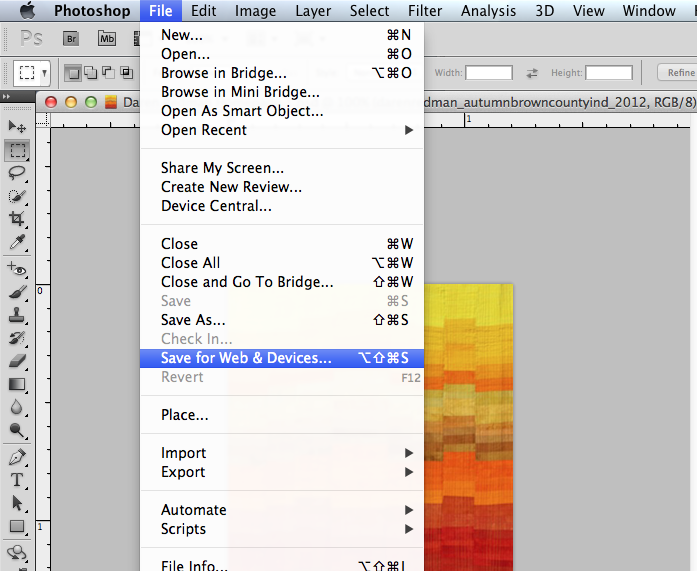Choose New selection mode
The width and height of the screenshot is (697, 571).
pyautogui.click(x=73, y=72)
